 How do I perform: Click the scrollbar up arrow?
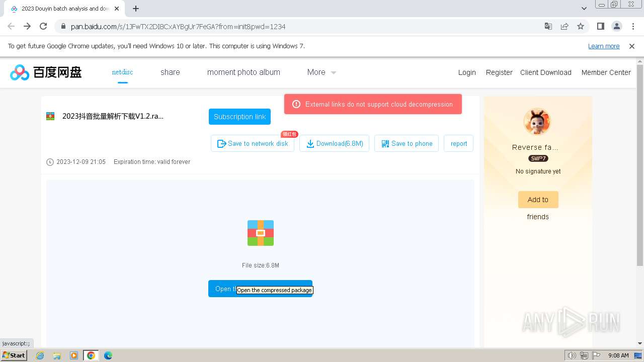tap(640, 62)
